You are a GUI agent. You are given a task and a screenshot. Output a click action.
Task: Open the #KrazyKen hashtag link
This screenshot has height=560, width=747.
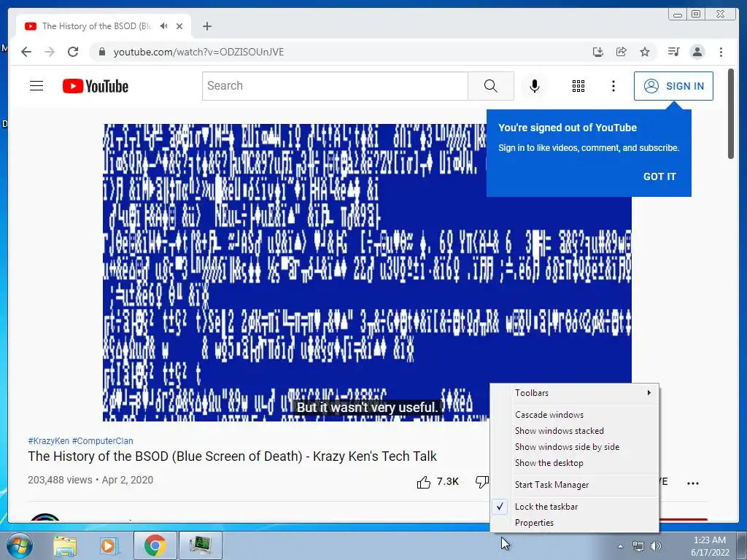pos(49,441)
